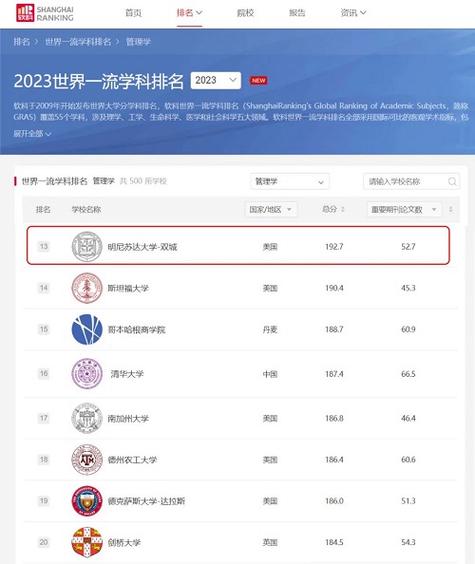The image size is (475, 564).
Task: Open the 首页 home page
Action: click(133, 13)
